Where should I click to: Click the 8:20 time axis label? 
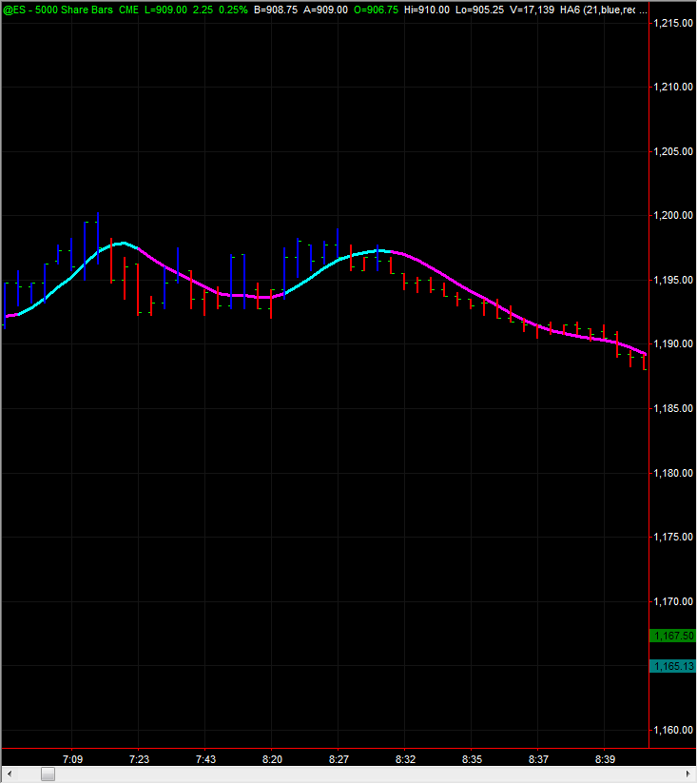272,759
